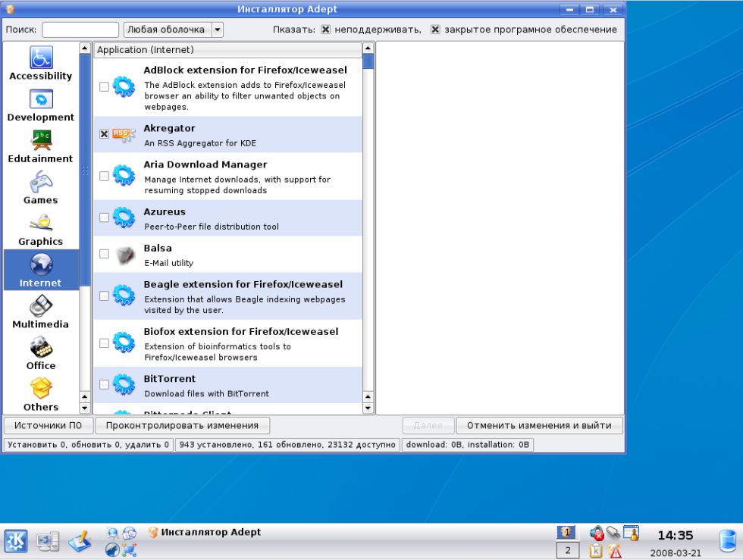Check the Beagle extension checkbox
743x560 pixels.
click(105, 296)
